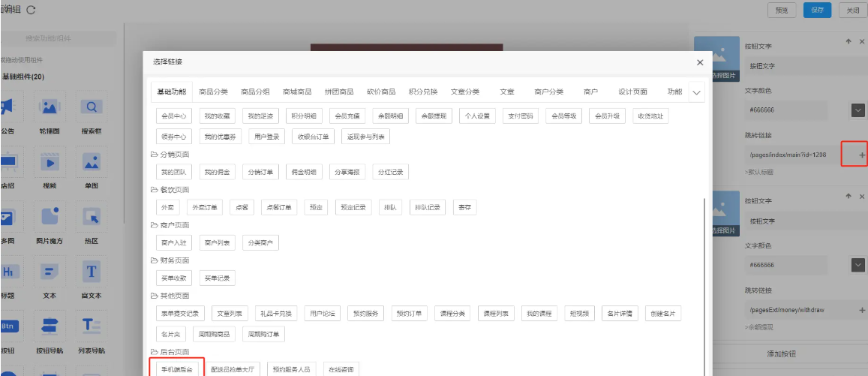Screen dimensions: 868x376
Task: Click the 关闭 close editor button
Action: tap(853, 10)
